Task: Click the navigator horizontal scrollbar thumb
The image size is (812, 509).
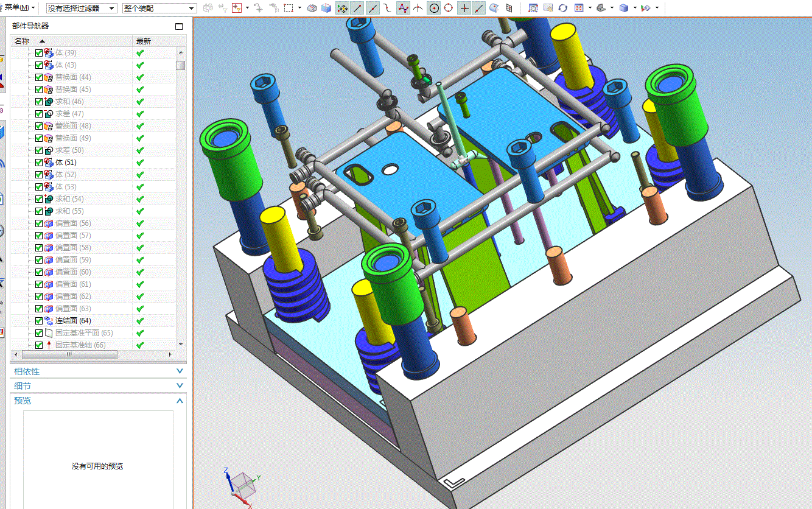Action: click(69, 354)
